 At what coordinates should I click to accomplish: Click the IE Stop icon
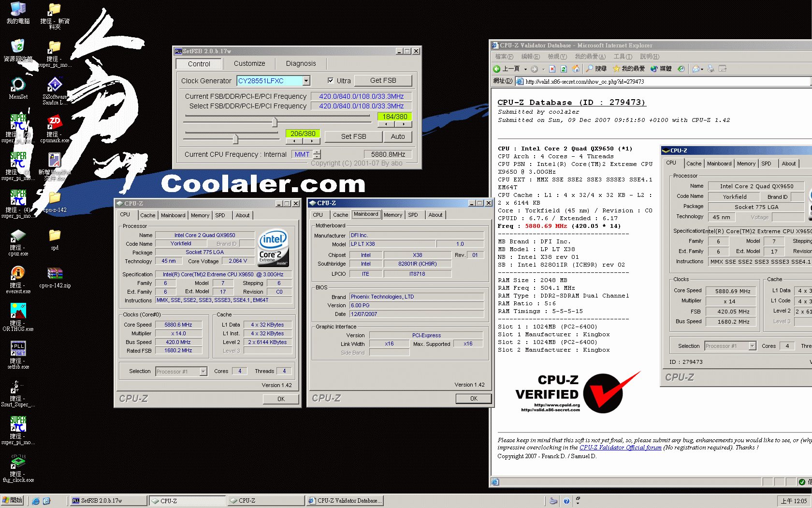coord(552,69)
